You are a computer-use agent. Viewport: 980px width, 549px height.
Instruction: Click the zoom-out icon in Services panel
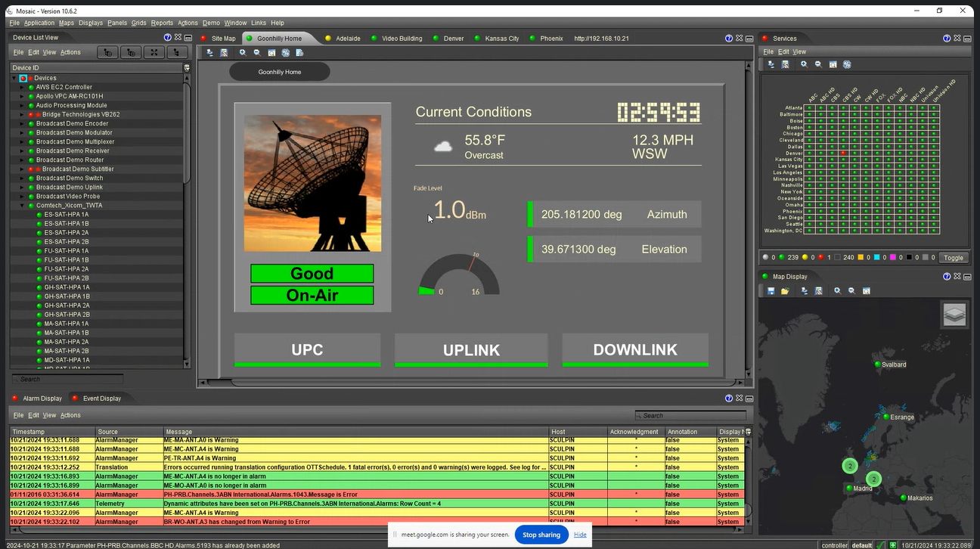point(818,65)
